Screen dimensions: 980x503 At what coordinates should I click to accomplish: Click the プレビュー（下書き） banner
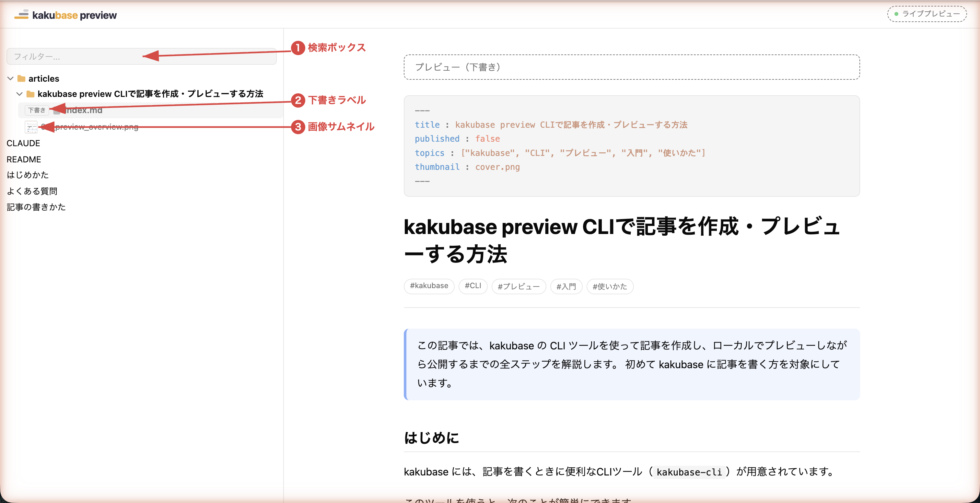(x=632, y=67)
